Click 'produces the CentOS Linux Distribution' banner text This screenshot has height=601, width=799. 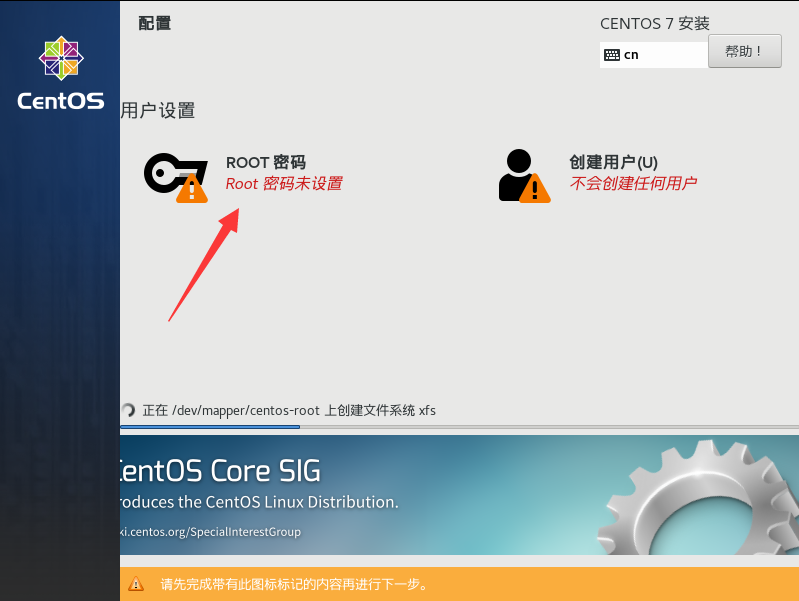coord(259,502)
